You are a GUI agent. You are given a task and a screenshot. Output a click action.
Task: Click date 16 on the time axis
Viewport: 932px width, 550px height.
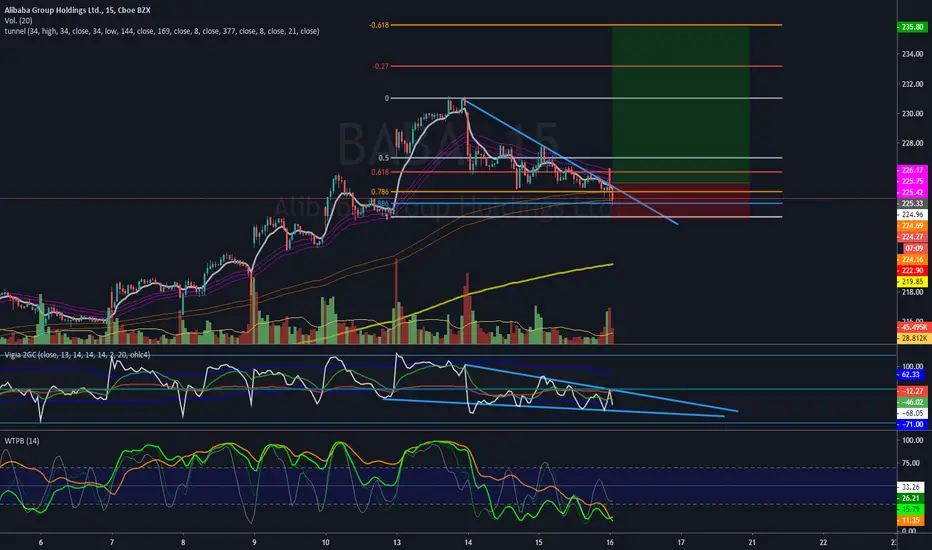tap(610, 542)
